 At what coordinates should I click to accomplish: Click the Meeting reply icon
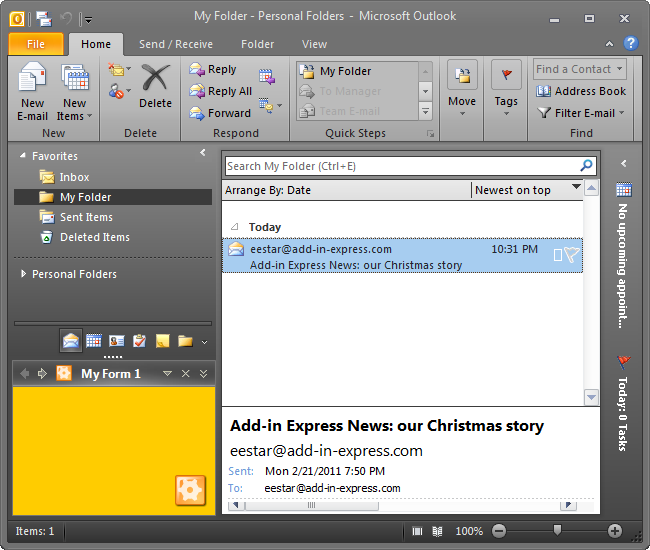267,77
